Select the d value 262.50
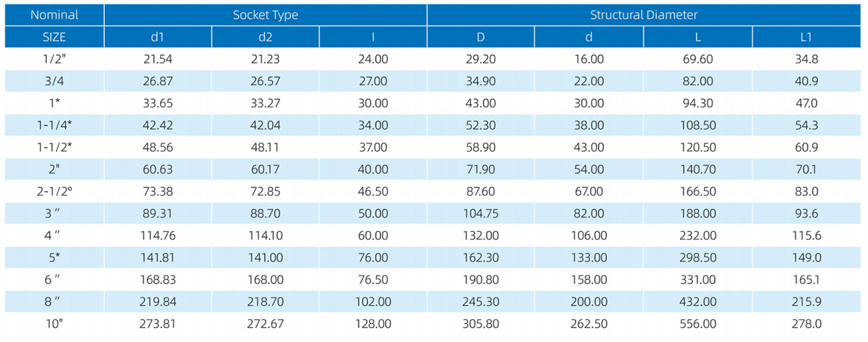Screen dimensions: 868x342 point(589,324)
